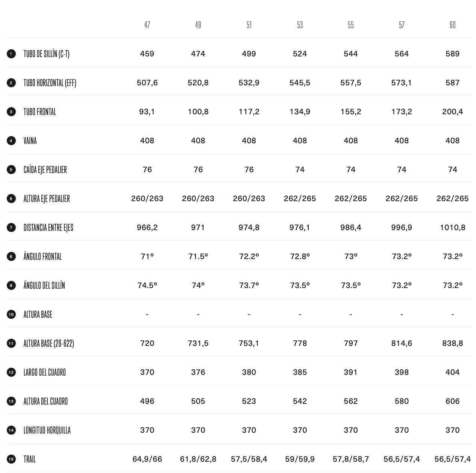The height and width of the screenshot is (473, 476).
Task: Select the 64,9/66 trail value for size 47
Action: click(147, 459)
